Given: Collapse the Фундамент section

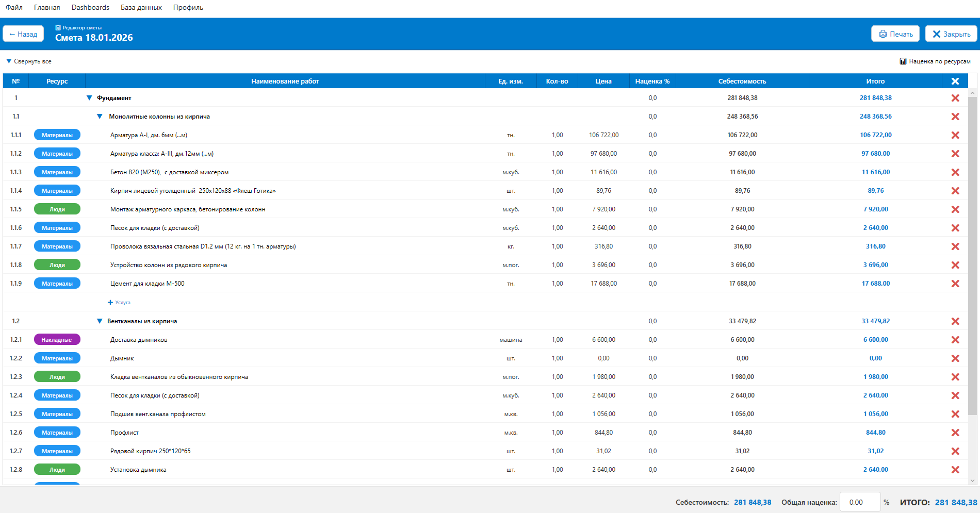Looking at the screenshot, I should tap(89, 98).
